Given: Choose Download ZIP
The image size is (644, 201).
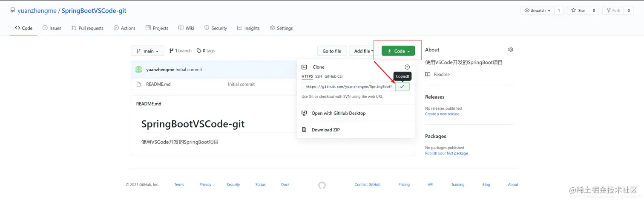Looking at the screenshot, I should [x=356, y=130].
